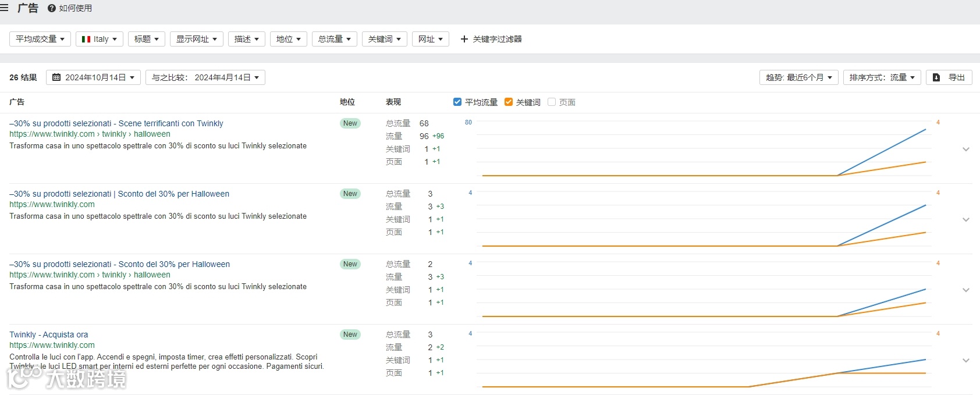
Task: Click the New badge of first ad
Action: coord(350,123)
